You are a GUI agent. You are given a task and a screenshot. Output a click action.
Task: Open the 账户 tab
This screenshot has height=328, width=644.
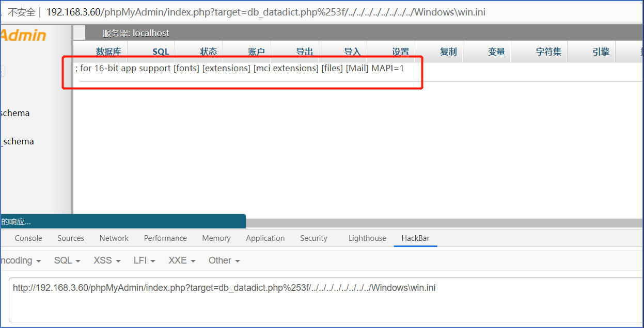(x=256, y=52)
